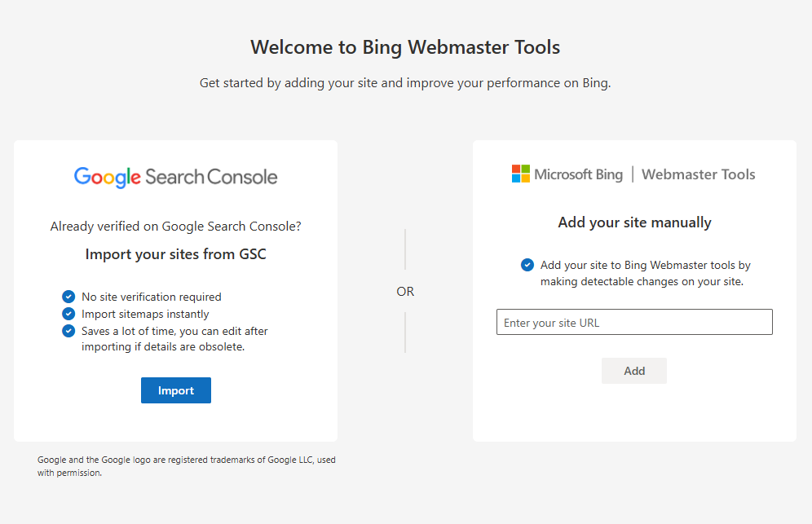Click checkmark beside "Import sitemaps instantly"
This screenshot has width=812, height=524.
pyautogui.click(x=68, y=314)
